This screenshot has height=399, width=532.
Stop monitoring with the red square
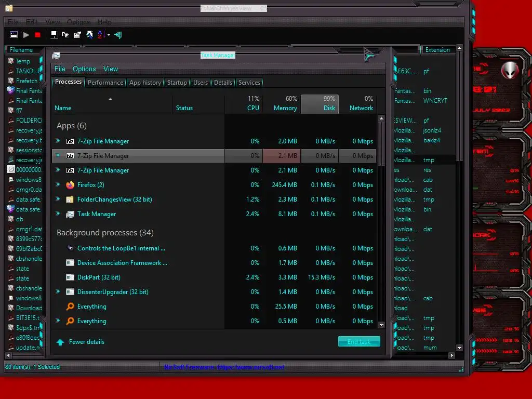(37, 35)
